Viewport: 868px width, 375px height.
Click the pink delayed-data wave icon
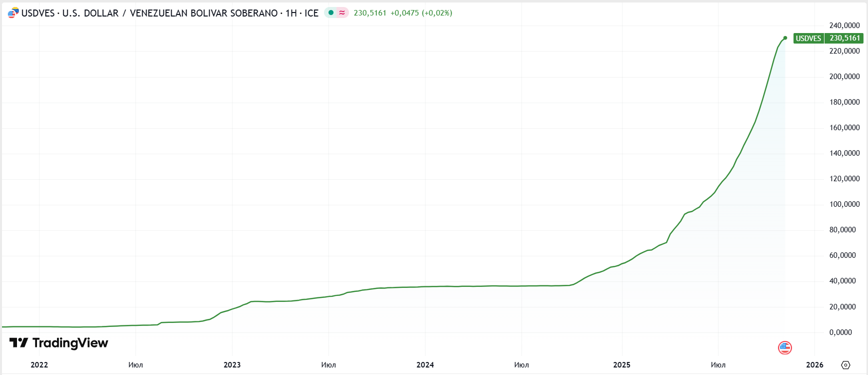(x=342, y=13)
